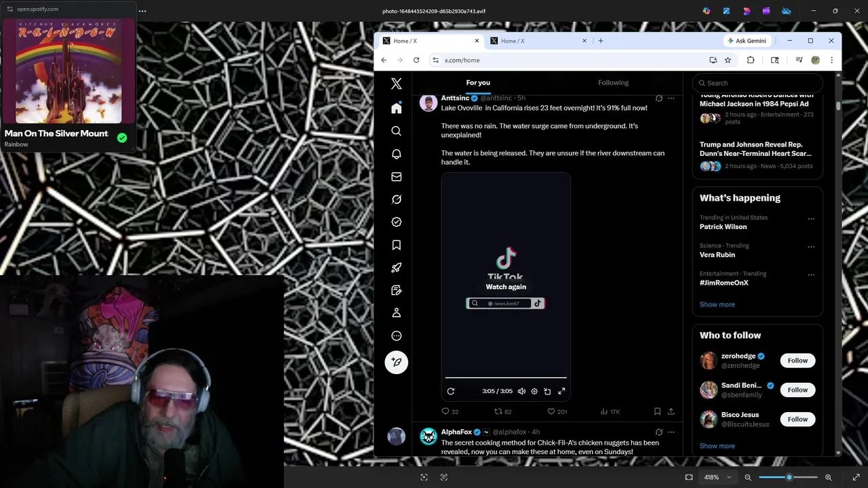Open Verified checkmark icon in sidebar
The image size is (868, 488).
(397, 222)
